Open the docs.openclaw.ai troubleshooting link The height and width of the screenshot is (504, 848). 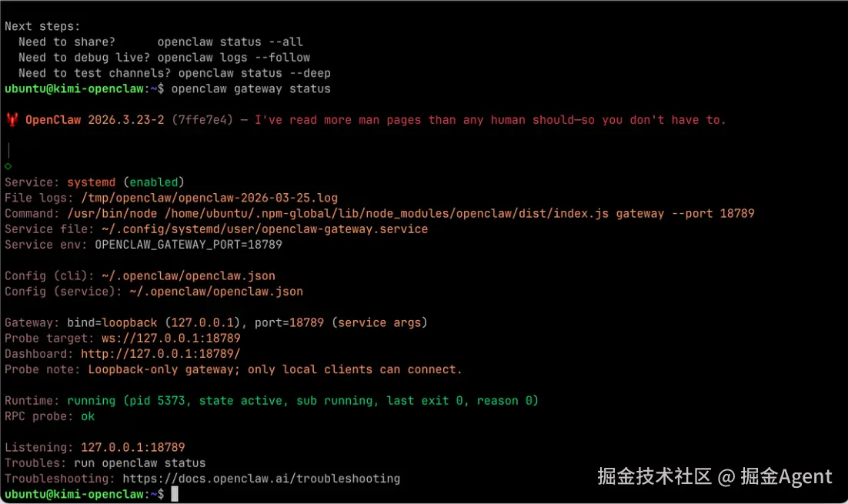261,479
